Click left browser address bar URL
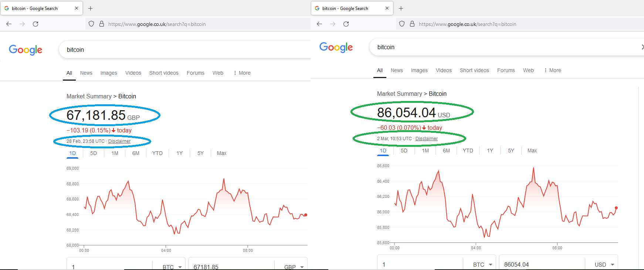Viewport: 644px width, 270px height. (x=157, y=24)
